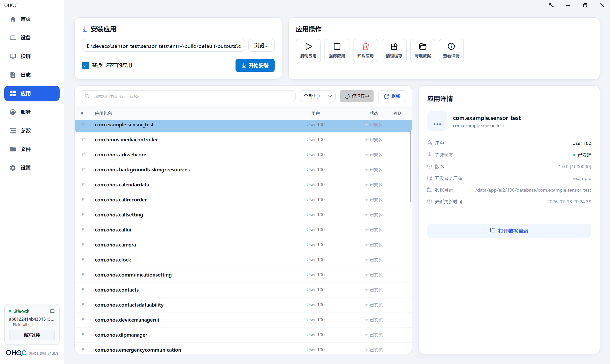The image size is (610, 364).
Task: Click the device icon in connection card
Action: (52, 311)
